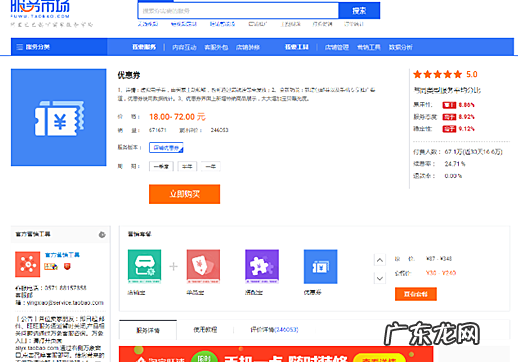
Task: Click the 24.71% renewal rate value
Action: click(455, 164)
